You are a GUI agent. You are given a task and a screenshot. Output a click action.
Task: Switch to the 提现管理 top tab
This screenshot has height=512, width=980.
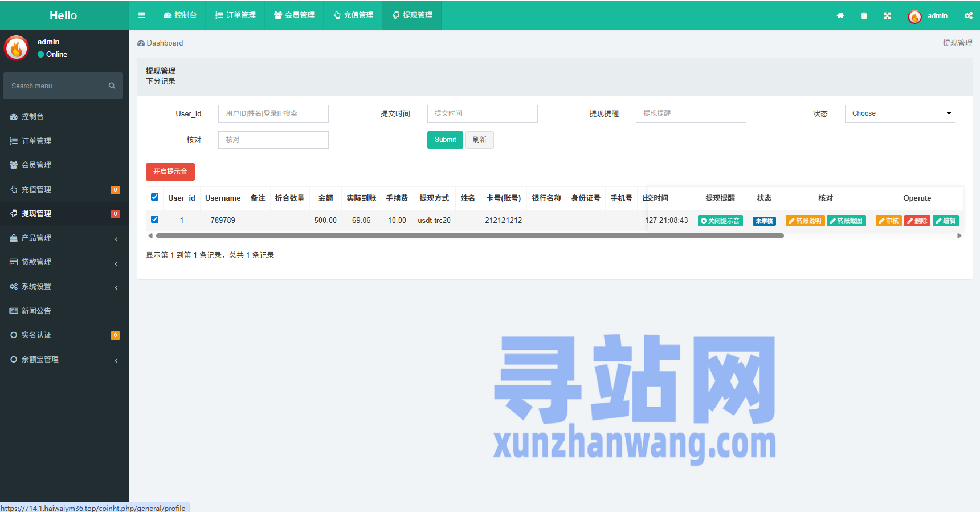click(x=412, y=15)
